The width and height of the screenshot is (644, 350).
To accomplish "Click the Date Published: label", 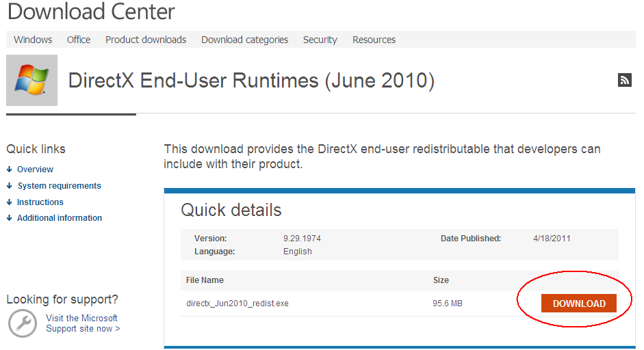I will pos(471,239).
